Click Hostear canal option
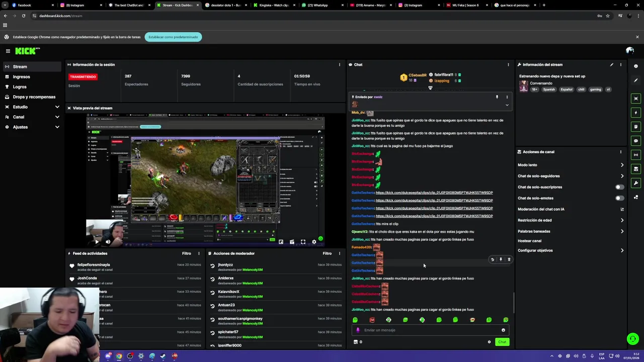Viewport: 644px width, 362px height. tap(530, 241)
